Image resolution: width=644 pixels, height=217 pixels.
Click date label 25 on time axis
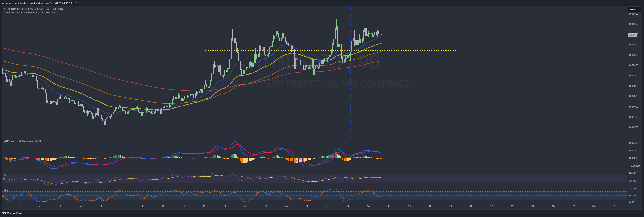[x=471, y=207]
